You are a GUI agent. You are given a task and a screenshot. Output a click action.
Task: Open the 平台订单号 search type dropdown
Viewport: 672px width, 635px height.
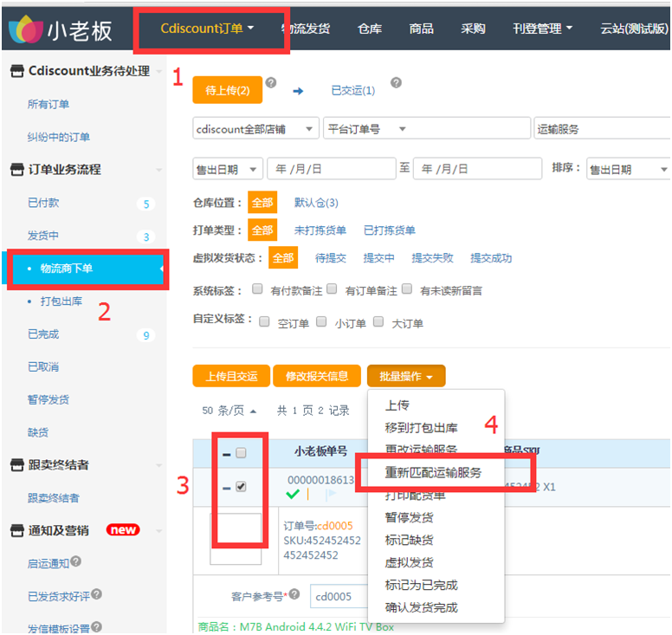point(366,128)
